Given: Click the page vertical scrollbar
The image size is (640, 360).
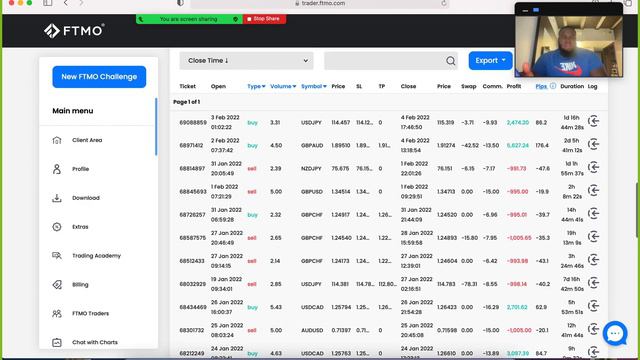Looking at the screenshot, I should click(x=638, y=209).
